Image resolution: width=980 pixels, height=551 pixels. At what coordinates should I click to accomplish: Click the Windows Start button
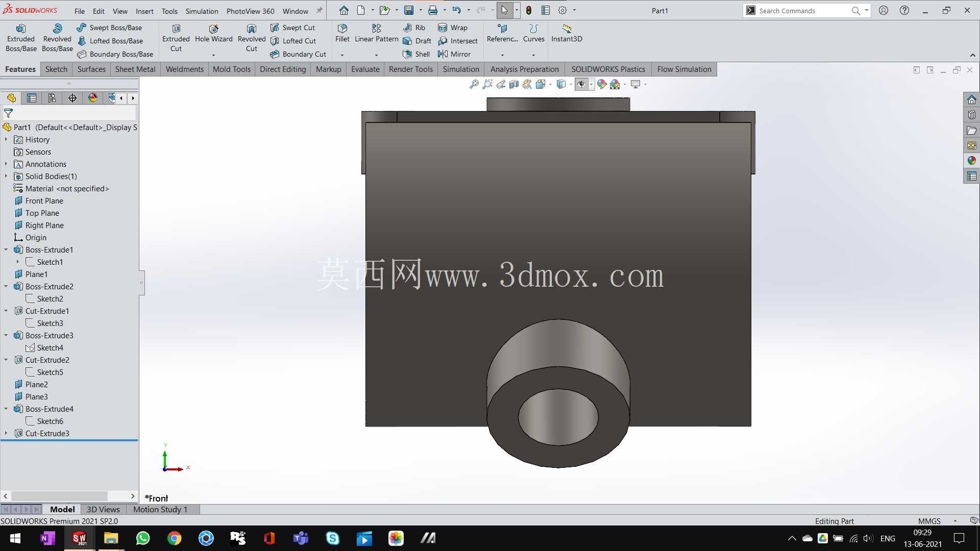pos(15,538)
